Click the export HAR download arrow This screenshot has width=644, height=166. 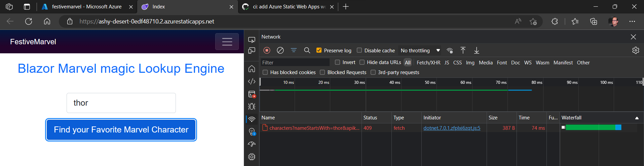click(477, 50)
